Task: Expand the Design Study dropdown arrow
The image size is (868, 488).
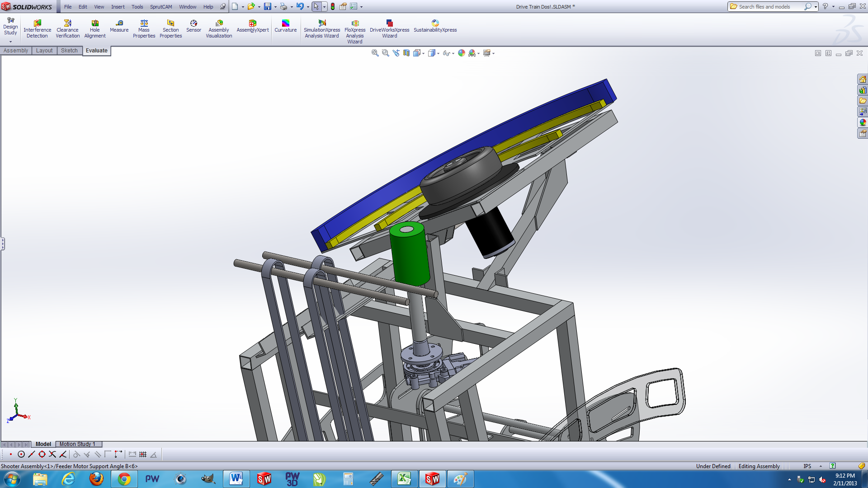Action: pyautogui.click(x=10, y=42)
